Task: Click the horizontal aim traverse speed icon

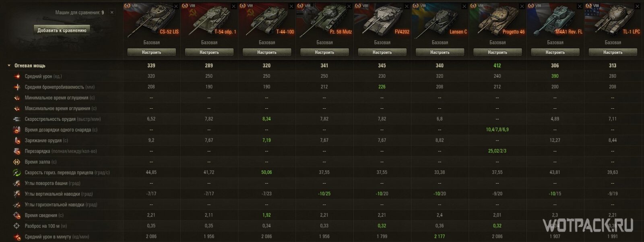Action: pos(17,173)
